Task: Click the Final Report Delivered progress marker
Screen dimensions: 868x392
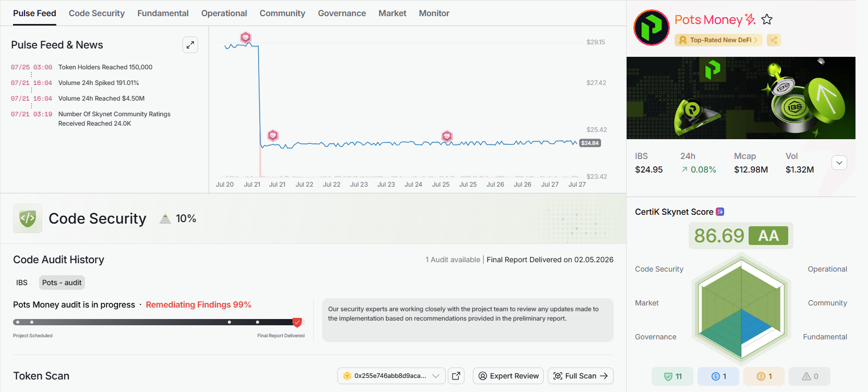Action: click(297, 322)
